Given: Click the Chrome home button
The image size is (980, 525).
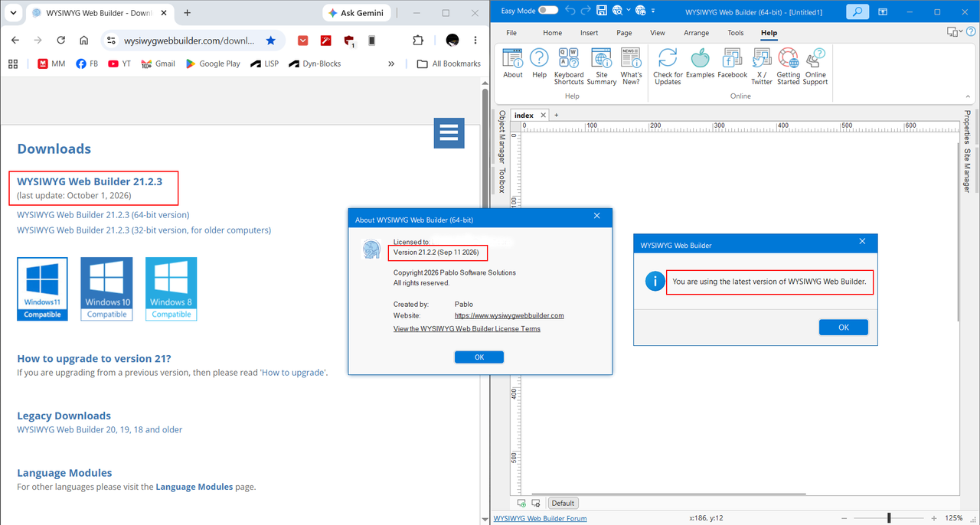Looking at the screenshot, I should tap(83, 41).
